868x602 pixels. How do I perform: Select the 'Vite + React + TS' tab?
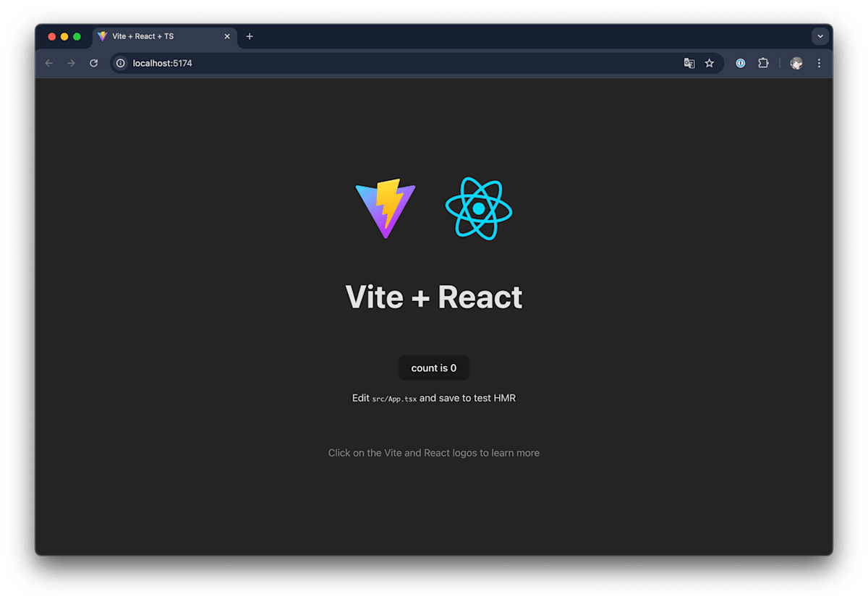tap(165, 36)
